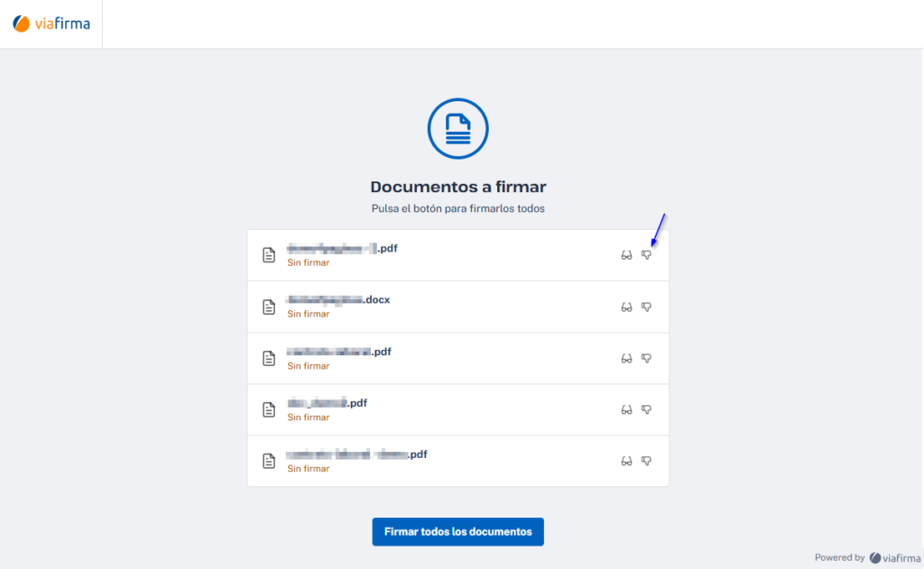Reject the first .pdf document with thumbs-down
This screenshot has height=569, width=924.
[x=646, y=255]
